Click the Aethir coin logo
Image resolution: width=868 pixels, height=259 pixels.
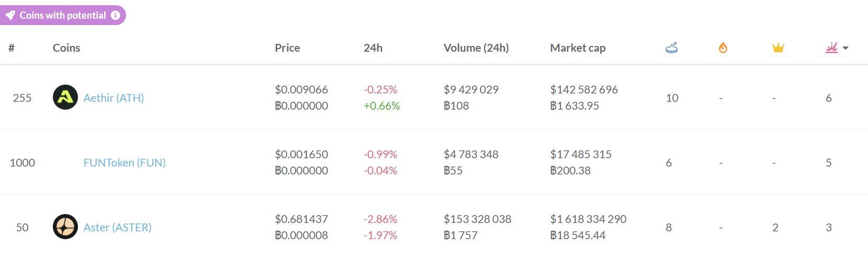coord(65,98)
